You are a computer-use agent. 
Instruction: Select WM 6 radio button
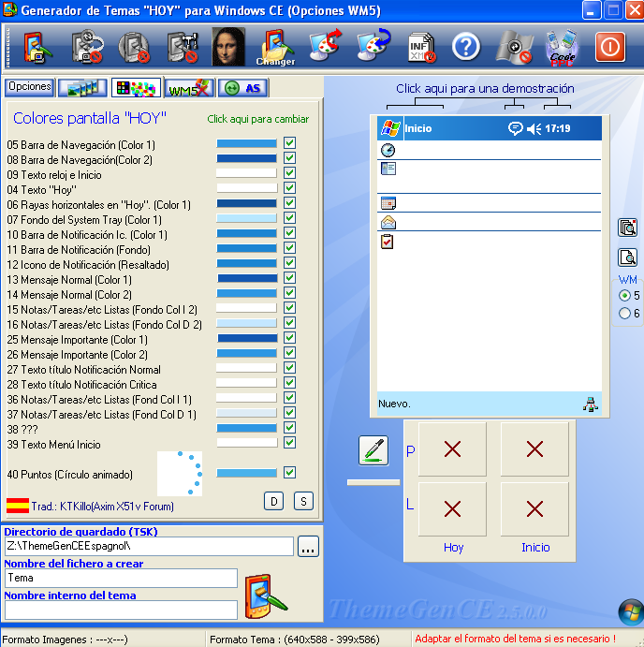point(624,313)
